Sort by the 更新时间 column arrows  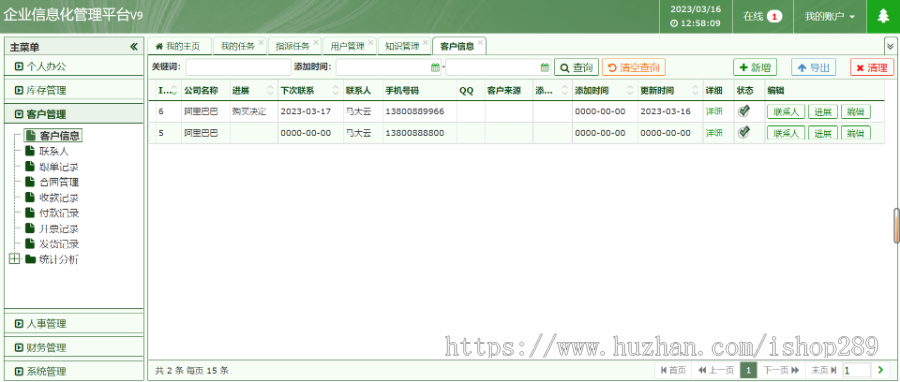click(696, 91)
